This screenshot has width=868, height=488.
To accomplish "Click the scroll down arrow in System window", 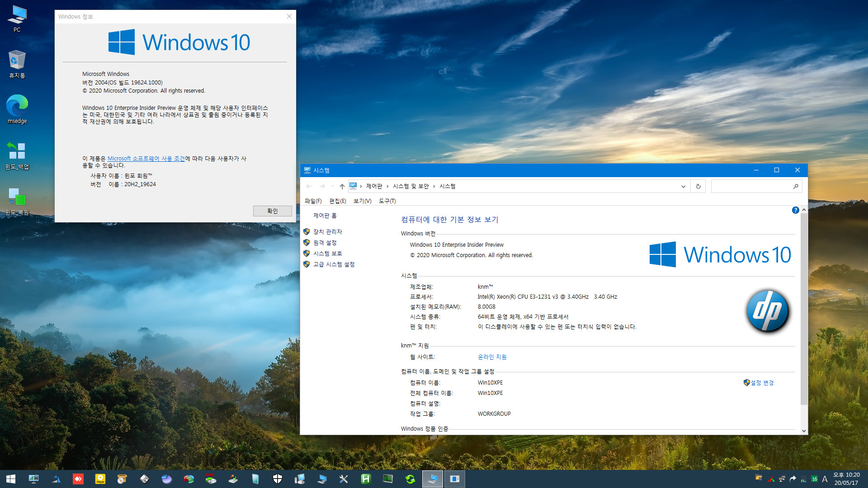I will [x=804, y=431].
